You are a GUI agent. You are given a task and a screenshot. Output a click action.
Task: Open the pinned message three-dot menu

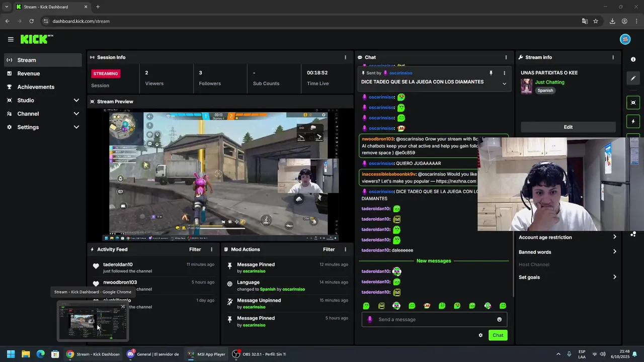tap(504, 73)
